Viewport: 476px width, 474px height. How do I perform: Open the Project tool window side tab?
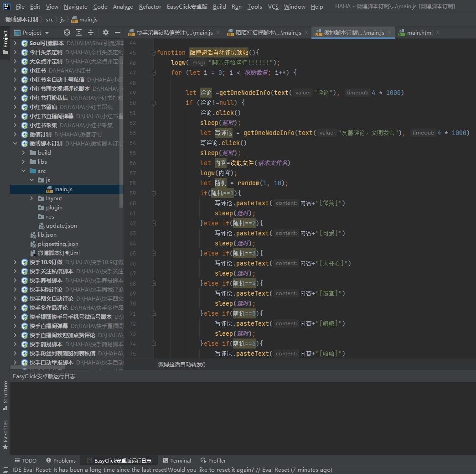click(5, 42)
